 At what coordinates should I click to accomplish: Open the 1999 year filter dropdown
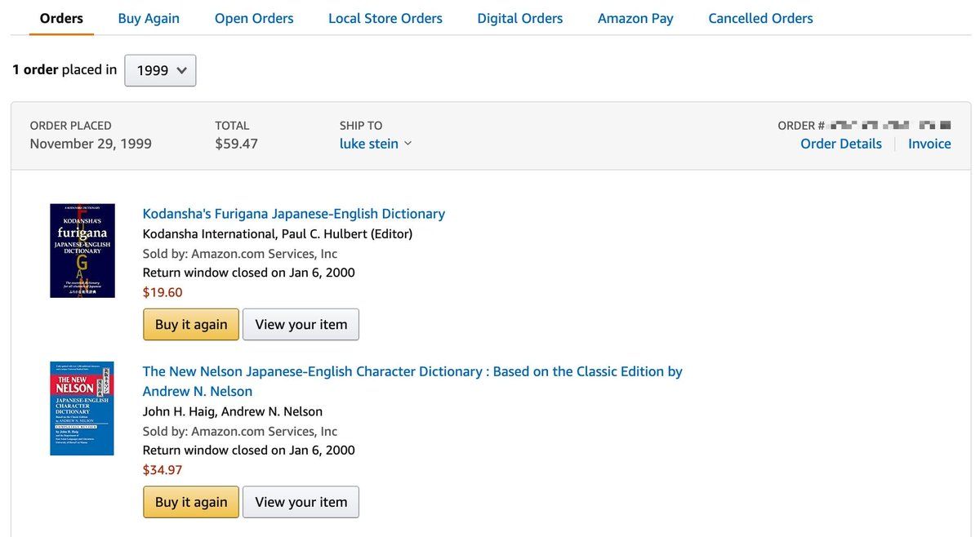tap(160, 70)
